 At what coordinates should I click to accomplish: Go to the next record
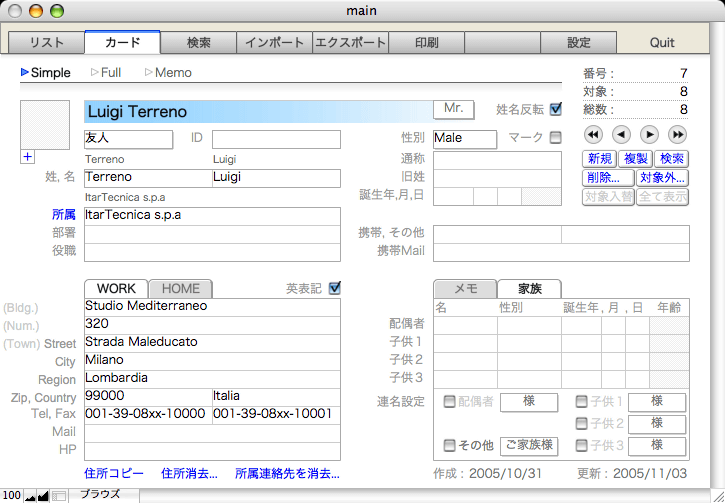click(x=649, y=135)
